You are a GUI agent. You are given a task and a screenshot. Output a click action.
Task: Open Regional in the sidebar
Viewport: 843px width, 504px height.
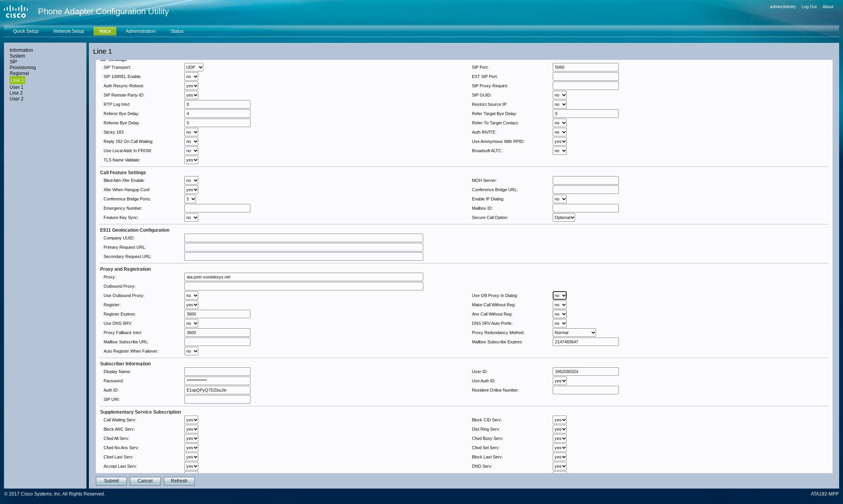[19, 73]
